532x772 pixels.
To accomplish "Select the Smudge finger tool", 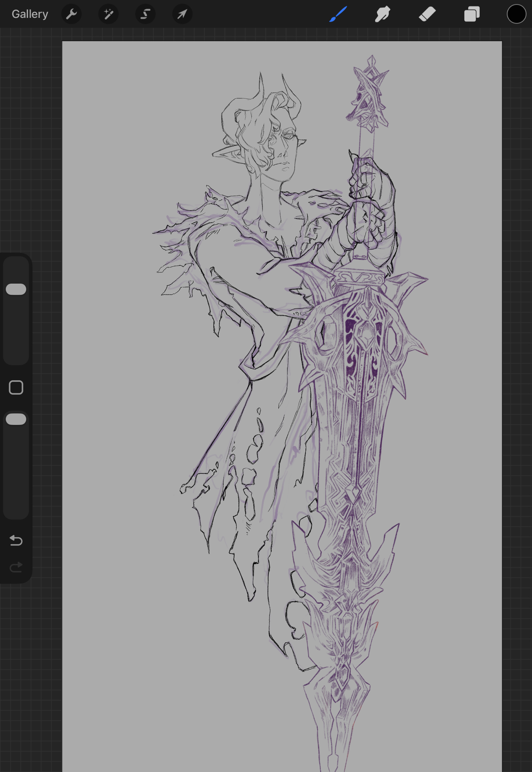I will [383, 14].
